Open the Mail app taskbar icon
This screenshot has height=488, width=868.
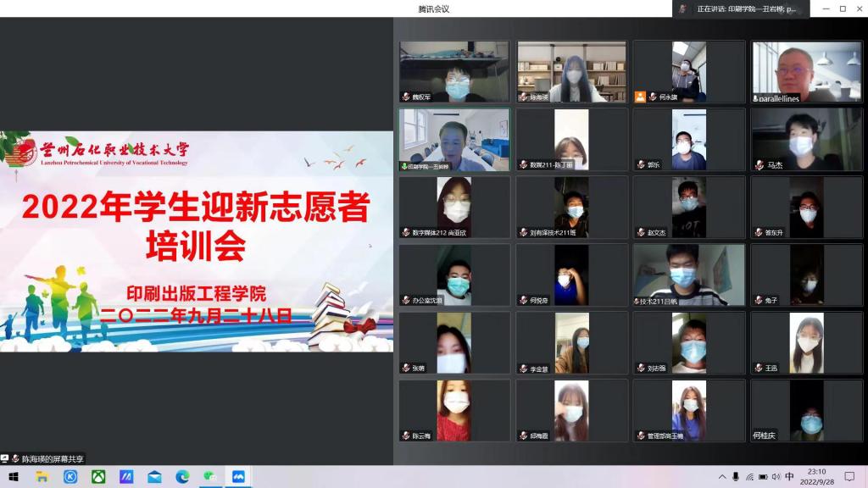click(x=154, y=477)
